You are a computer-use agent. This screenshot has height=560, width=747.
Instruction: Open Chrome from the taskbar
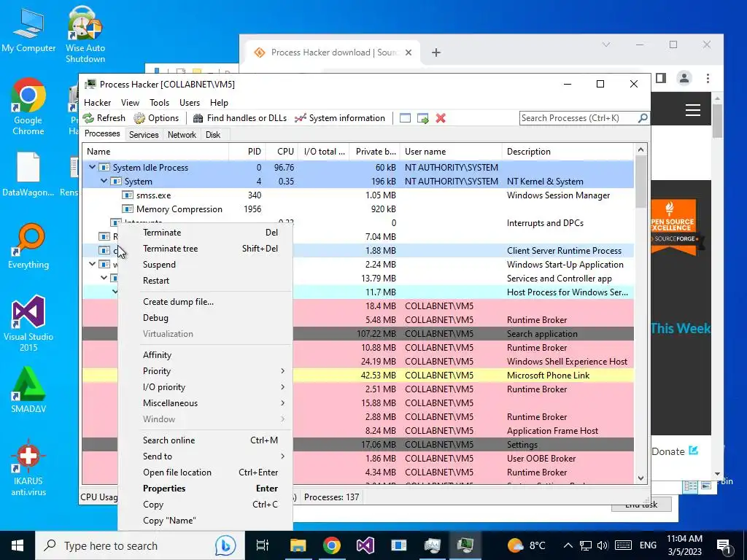point(332,545)
